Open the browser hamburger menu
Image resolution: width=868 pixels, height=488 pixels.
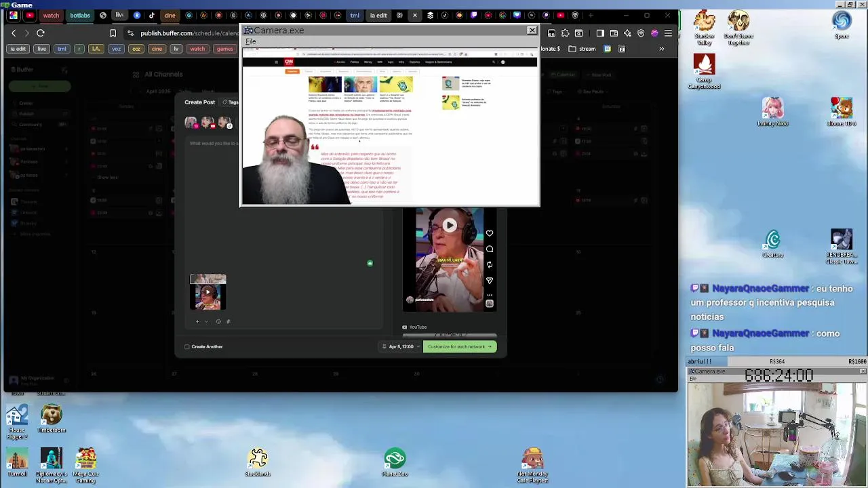[669, 33]
